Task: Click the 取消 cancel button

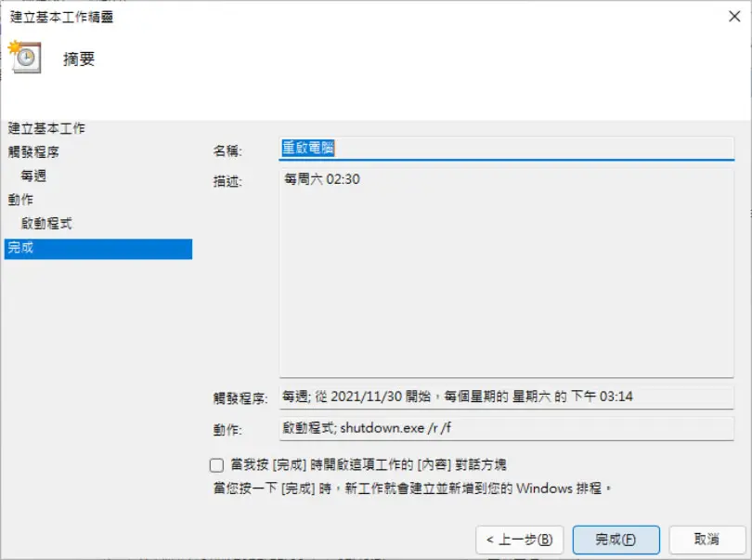Action: (707, 540)
